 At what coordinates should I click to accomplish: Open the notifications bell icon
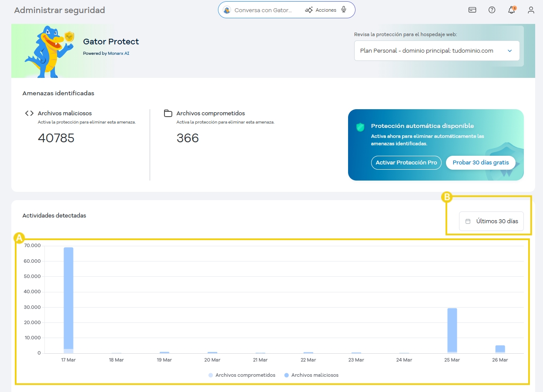coord(511,10)
